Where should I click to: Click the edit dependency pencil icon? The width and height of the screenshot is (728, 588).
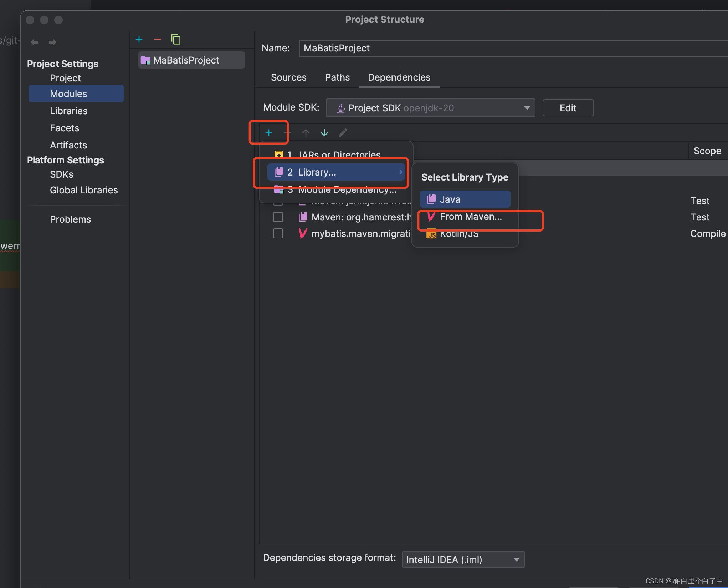click(x=343, y=132)
